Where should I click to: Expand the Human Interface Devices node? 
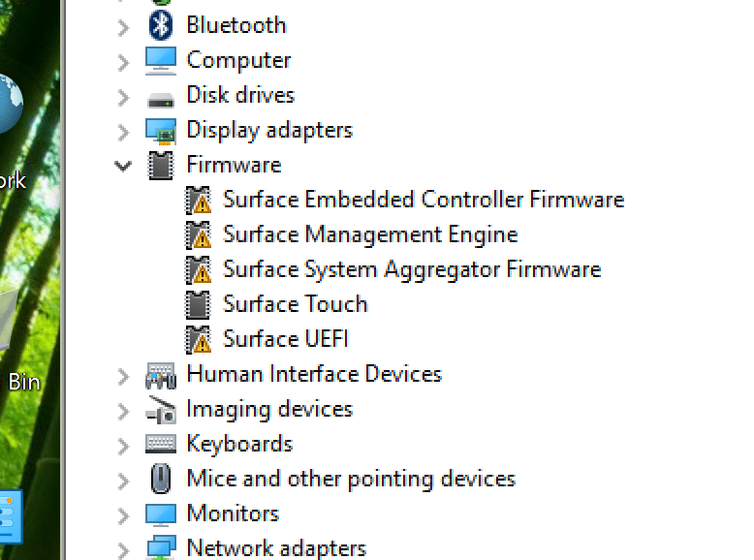tap(124, 377)
